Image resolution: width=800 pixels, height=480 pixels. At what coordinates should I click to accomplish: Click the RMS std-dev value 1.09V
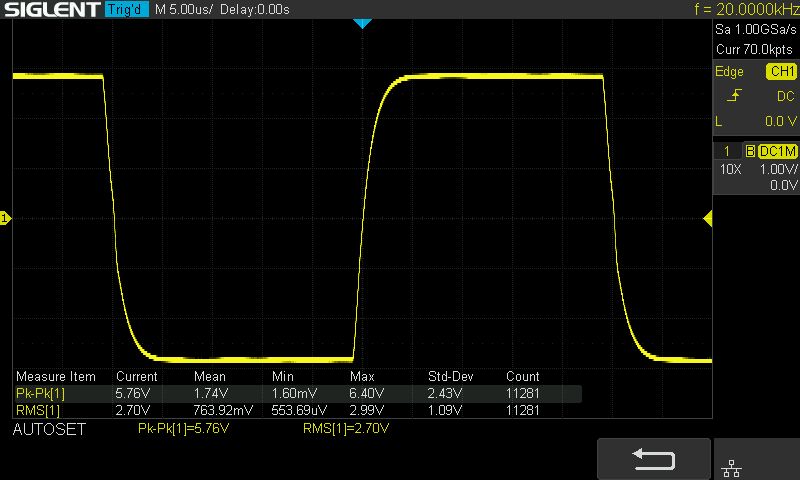click(x=445, y=410)
